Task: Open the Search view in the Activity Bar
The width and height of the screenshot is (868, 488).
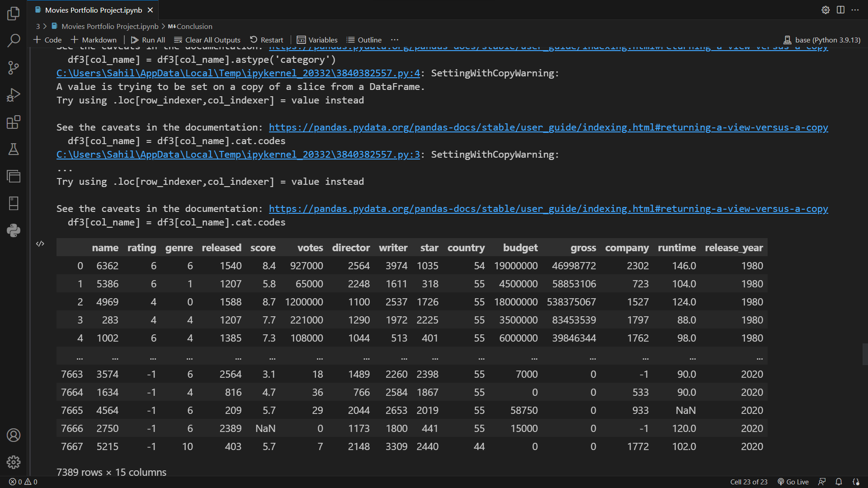Action: tap(14, 41)
